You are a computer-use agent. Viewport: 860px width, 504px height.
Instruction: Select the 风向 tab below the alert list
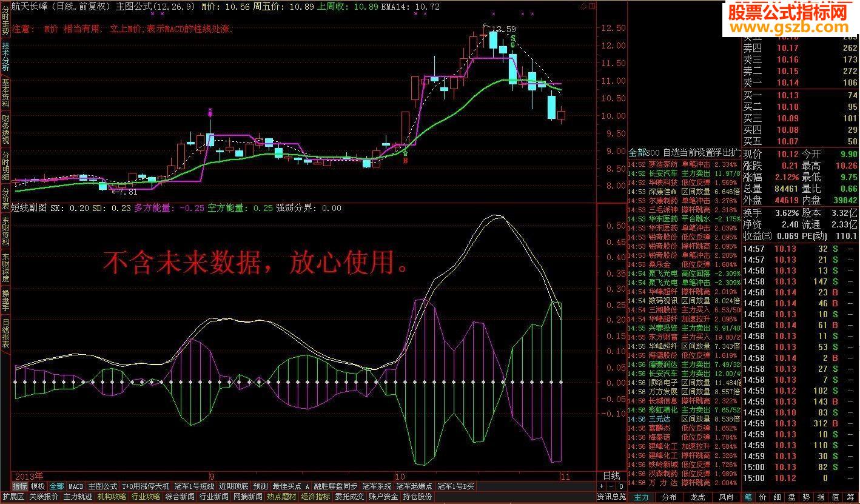725,497
